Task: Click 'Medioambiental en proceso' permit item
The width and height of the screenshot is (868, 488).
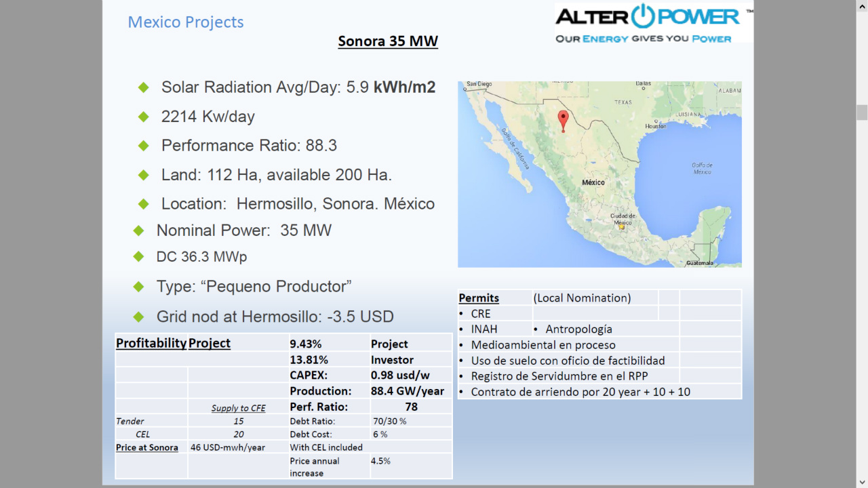Action: [x=543, y=345]
